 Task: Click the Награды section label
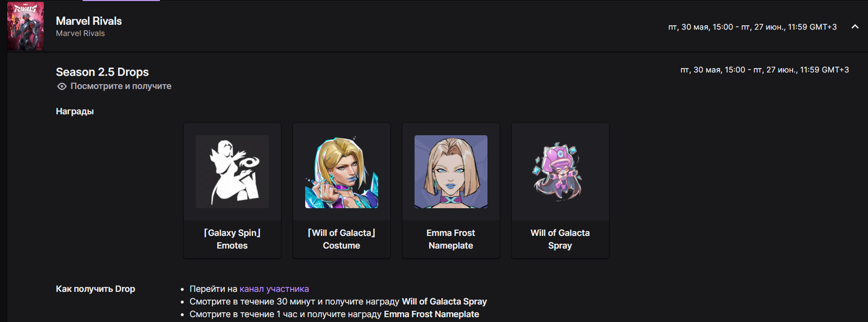click(x=75, y=111)
